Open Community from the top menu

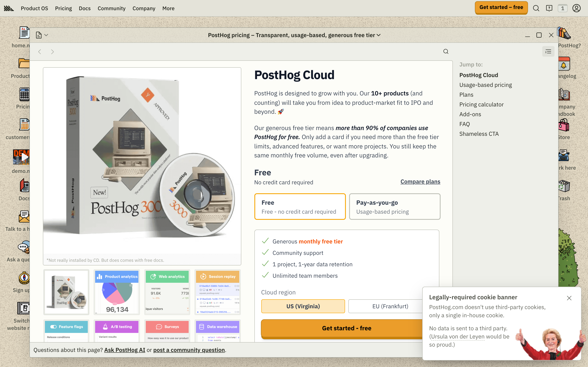coord(111,8)
